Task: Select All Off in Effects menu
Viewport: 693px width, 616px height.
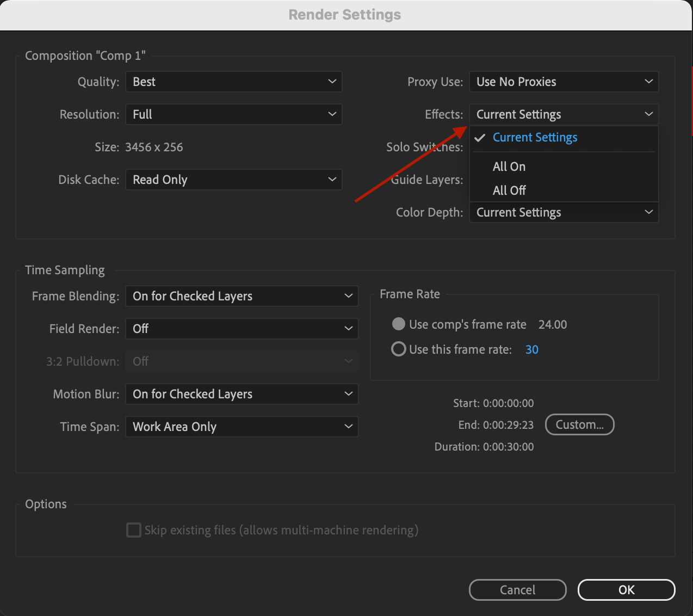Action: 509,190
